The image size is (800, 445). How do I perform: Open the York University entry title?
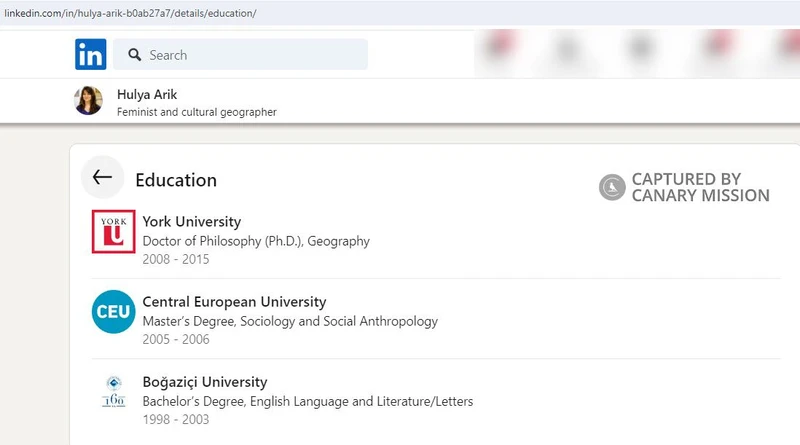192,221
